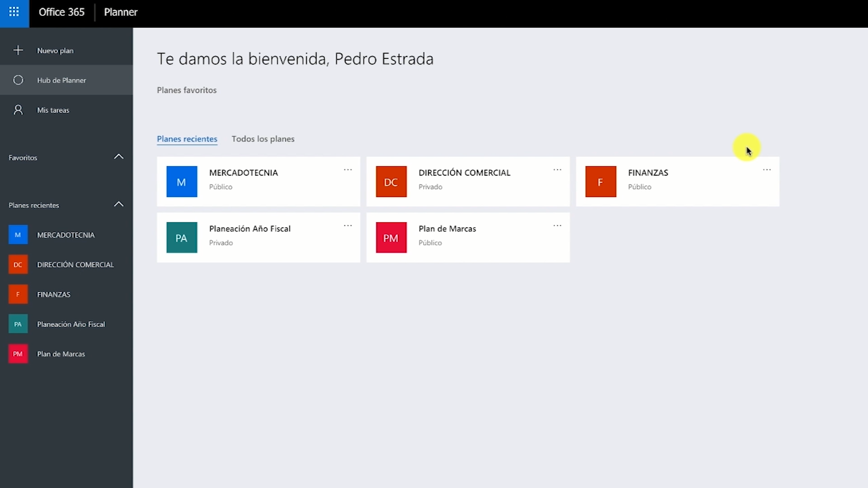Open Plan de Marcas from sidebar label
Image resolution: width=868 pixels, height=488 pixels.
click(61, 354)
